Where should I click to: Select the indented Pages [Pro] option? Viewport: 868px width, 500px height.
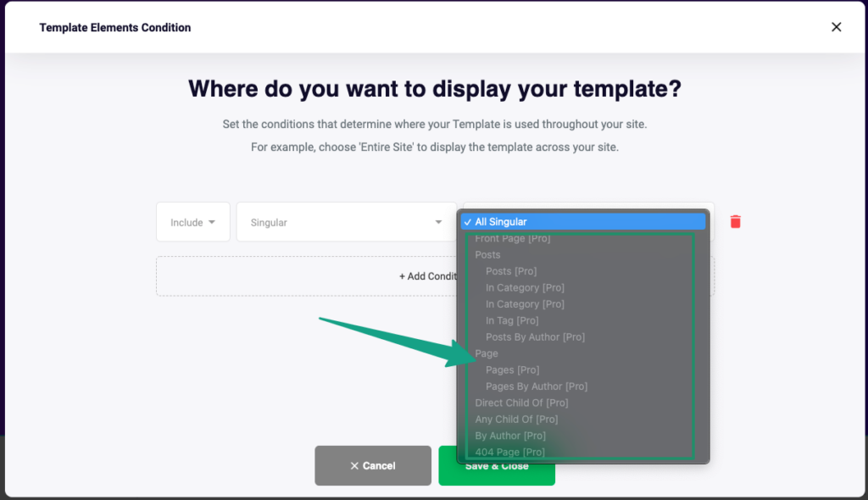(x=512, y=370)
